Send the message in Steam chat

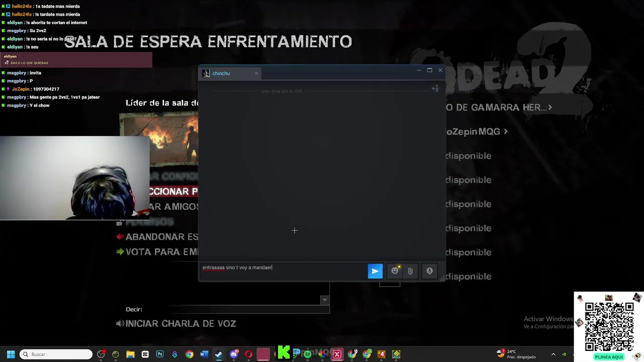(375, 271)
